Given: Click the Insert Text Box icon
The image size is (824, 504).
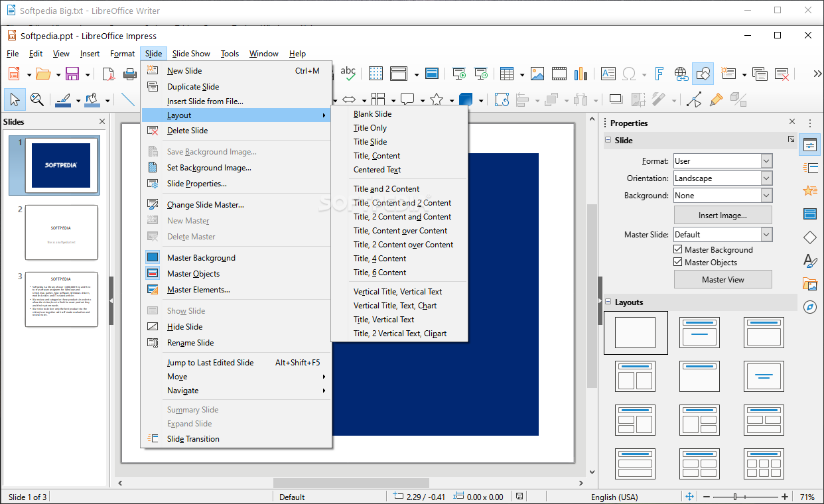Looking at the screenshot, I should [608, 74].
